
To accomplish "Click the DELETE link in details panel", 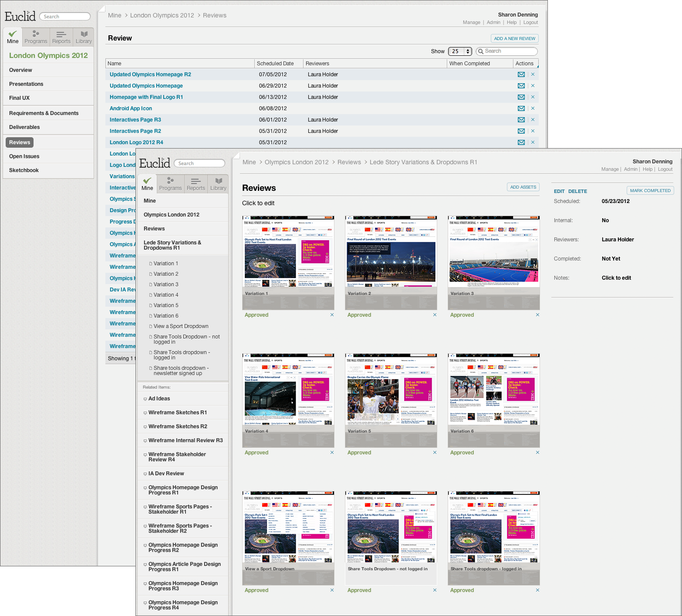I will tap(577, 191).
